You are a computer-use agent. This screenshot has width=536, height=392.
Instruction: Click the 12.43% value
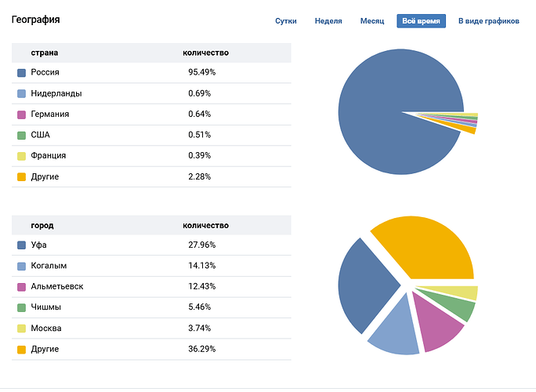click(201, 287)
